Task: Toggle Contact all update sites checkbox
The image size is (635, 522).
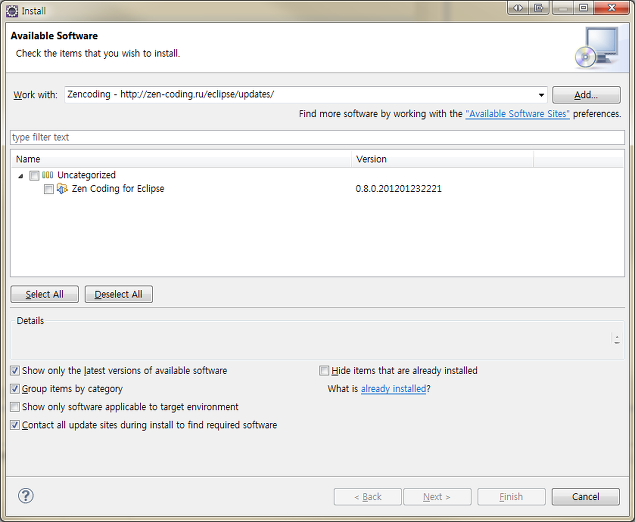Action: pos(15,425)
